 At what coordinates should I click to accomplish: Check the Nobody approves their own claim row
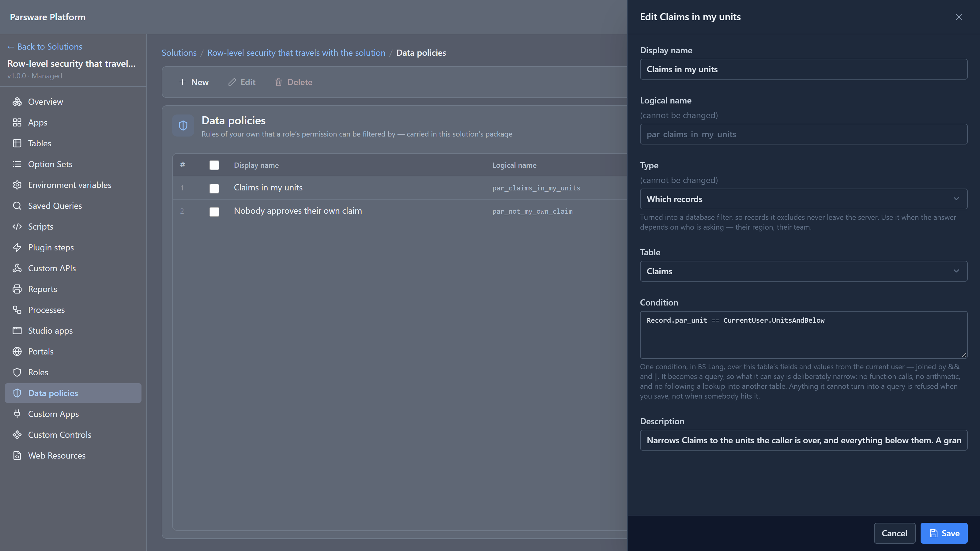coord(214,212)
